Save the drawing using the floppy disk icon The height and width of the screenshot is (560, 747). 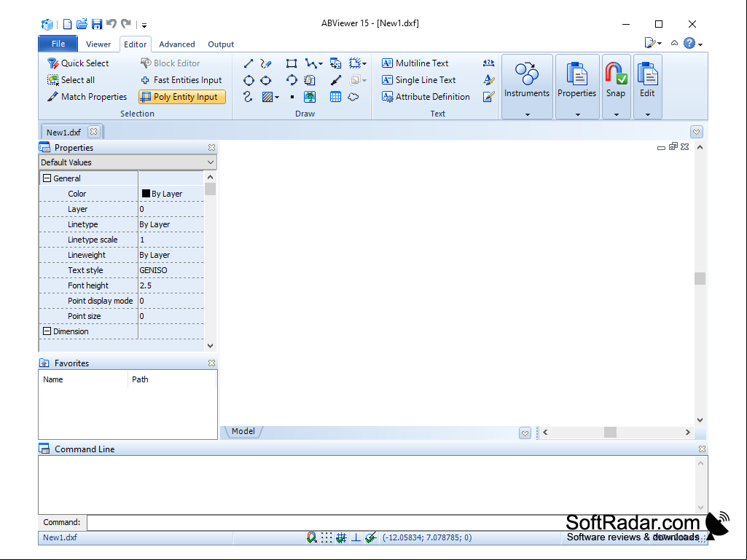pos(97,24)
